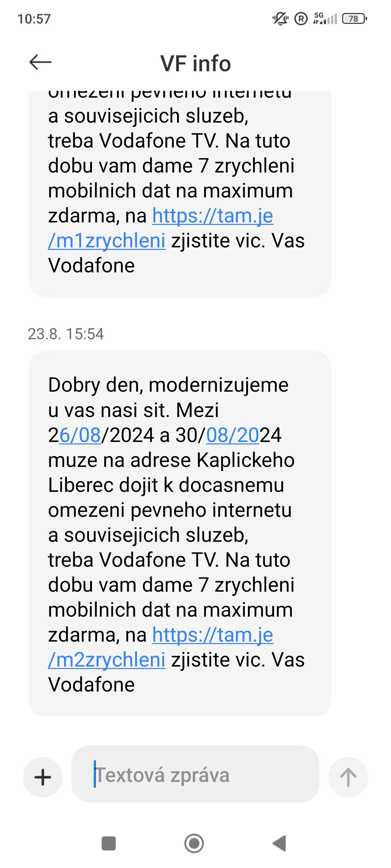Tap the 5G signal strength icon
Image resolution: width=391 pixels, height=868 pixels.
[x=325, y=18]
